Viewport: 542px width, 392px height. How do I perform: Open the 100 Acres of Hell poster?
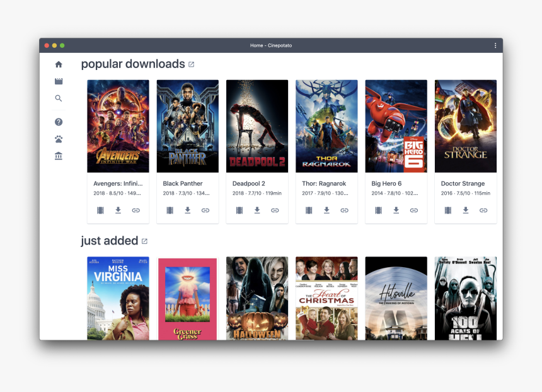[x=466, y=298]
